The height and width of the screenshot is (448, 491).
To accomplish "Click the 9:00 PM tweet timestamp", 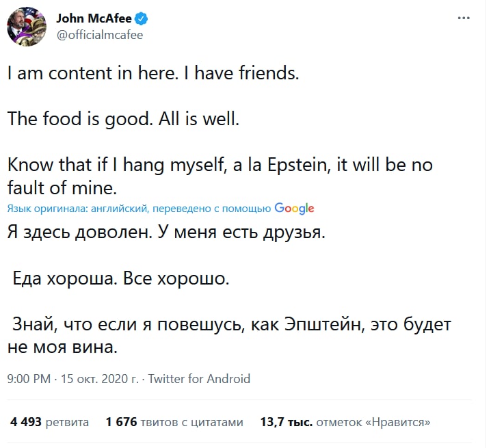I will point(29,378).
